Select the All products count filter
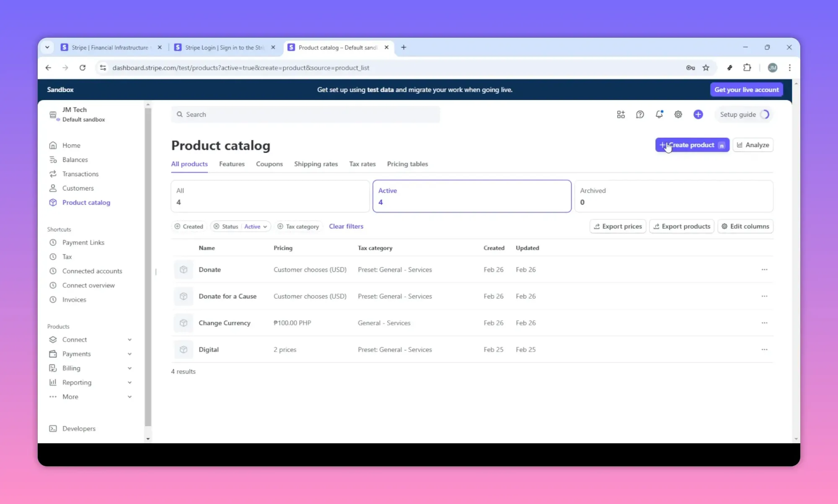 (x=269, y=196)
